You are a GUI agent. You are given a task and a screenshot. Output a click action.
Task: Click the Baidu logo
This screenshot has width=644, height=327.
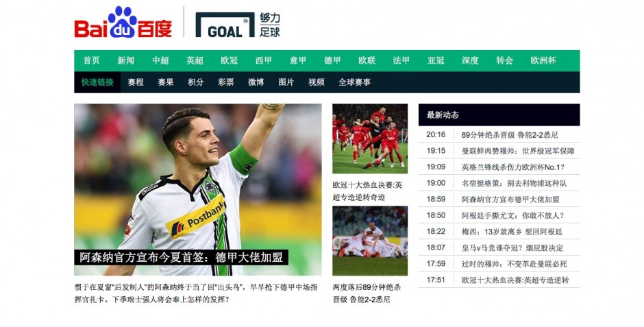123,23
